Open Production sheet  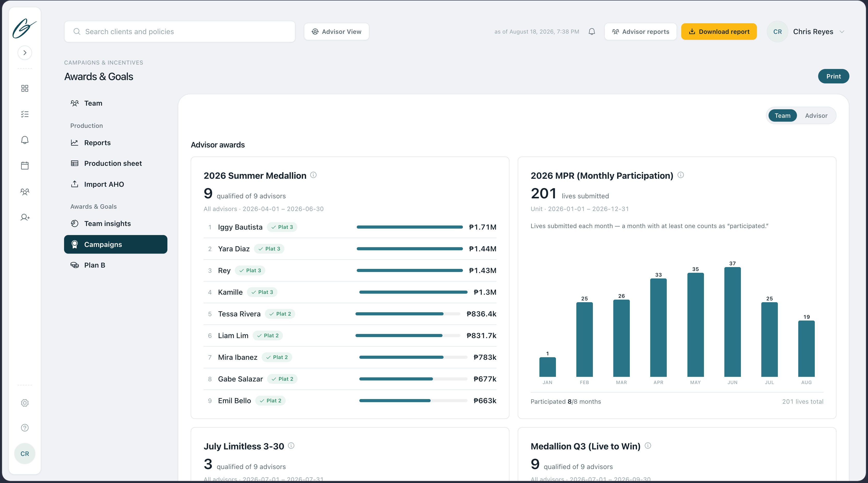pyautogui.click(x=115, y=163)
